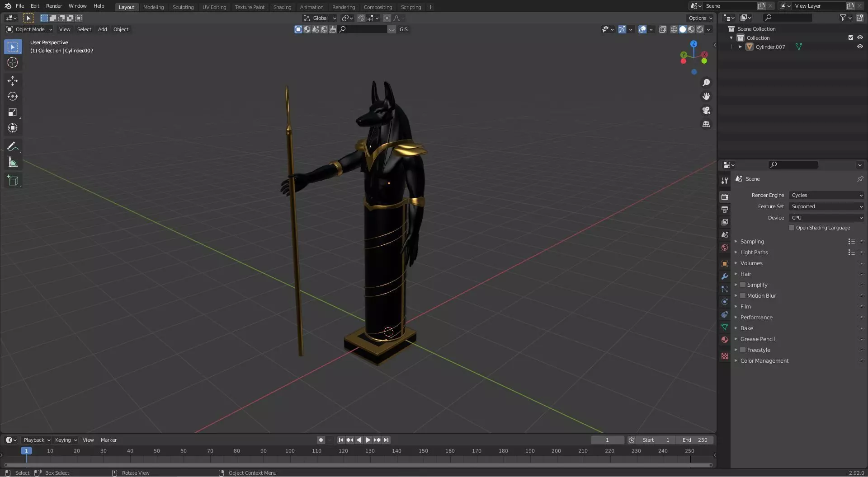Viewport: 868px width, 477px height.
Task: Open the Object Mode dropdown
Action: coord(29,29)
